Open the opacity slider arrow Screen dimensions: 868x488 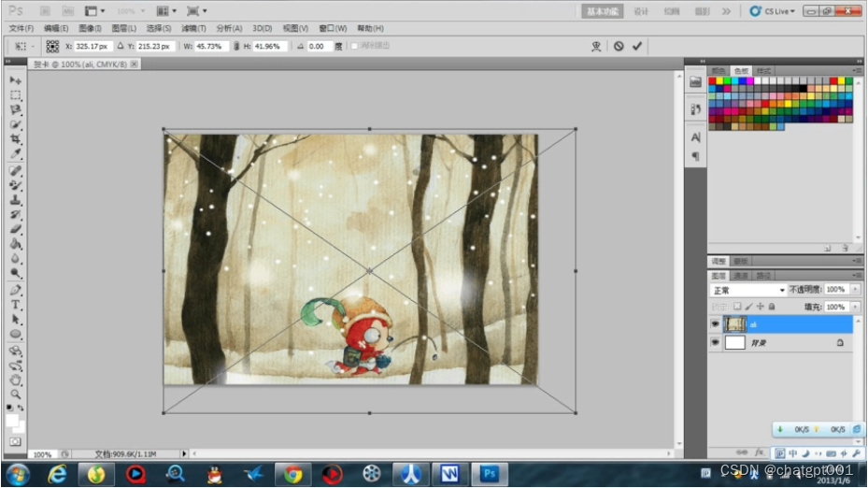(x=855, y=289)
